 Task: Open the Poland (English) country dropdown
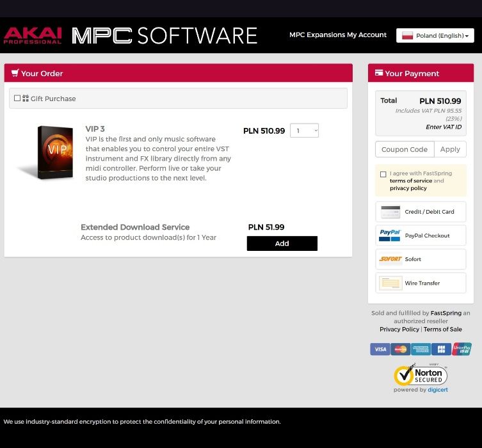[x=435, y=36]
